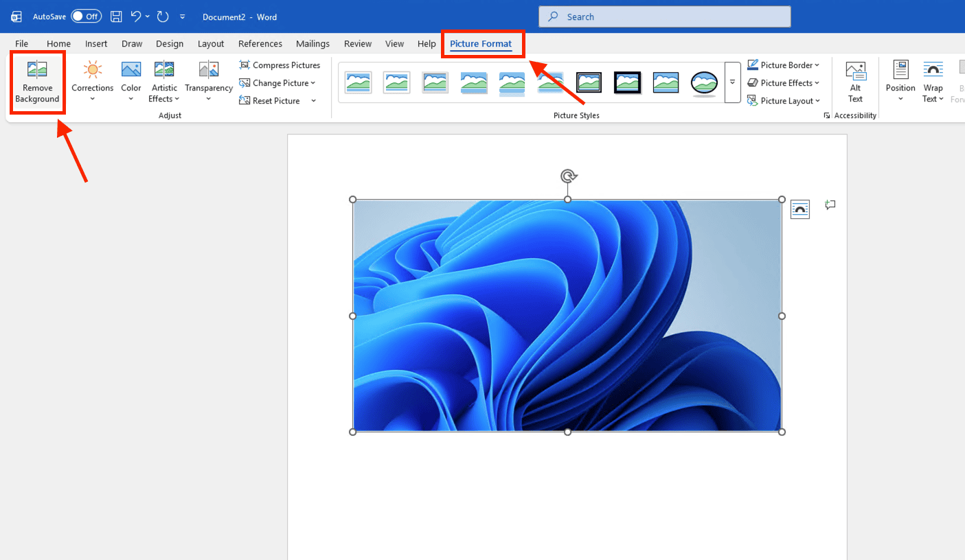The image size is (965, 560).
Task: Select the oval picture style thumbnail
Action: tap(704, 82)
